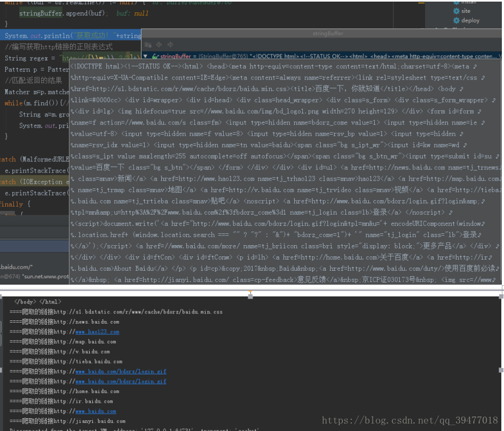The height and width of the screenshot is (431, 504).
Task: Click the popup line containing 京ICP证030173号
Action: pos(283,280)
